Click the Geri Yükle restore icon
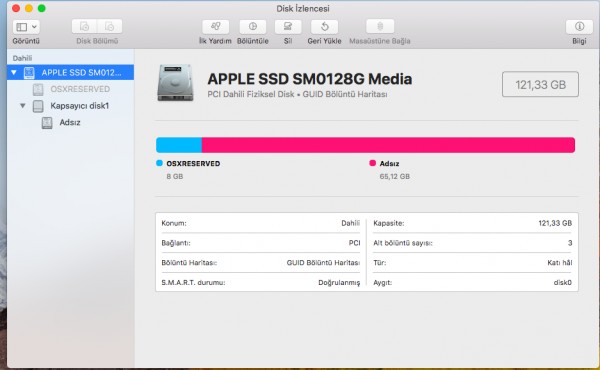The height and width of the screenshot is (370, 600). (324, 26)
